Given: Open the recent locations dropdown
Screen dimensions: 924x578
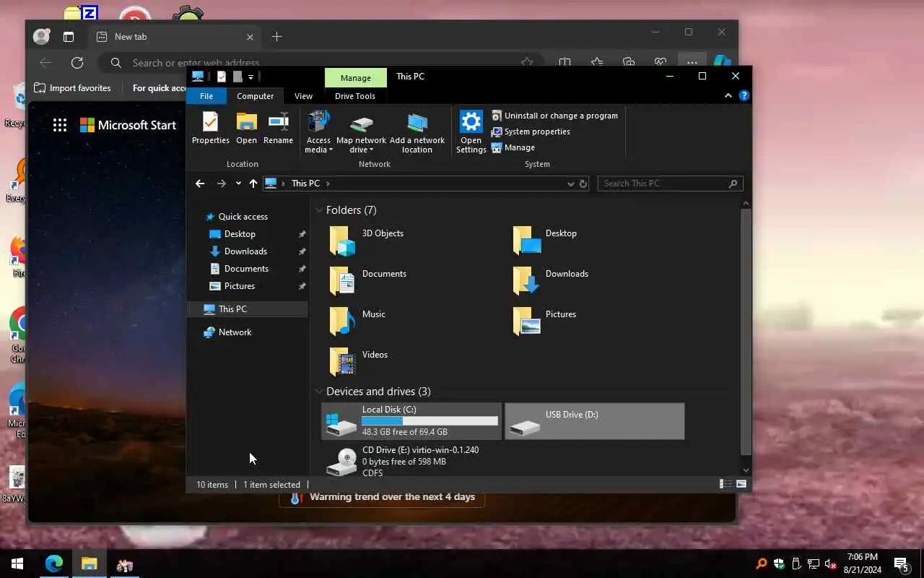Looking at the screenshot, I should (238, 184).
